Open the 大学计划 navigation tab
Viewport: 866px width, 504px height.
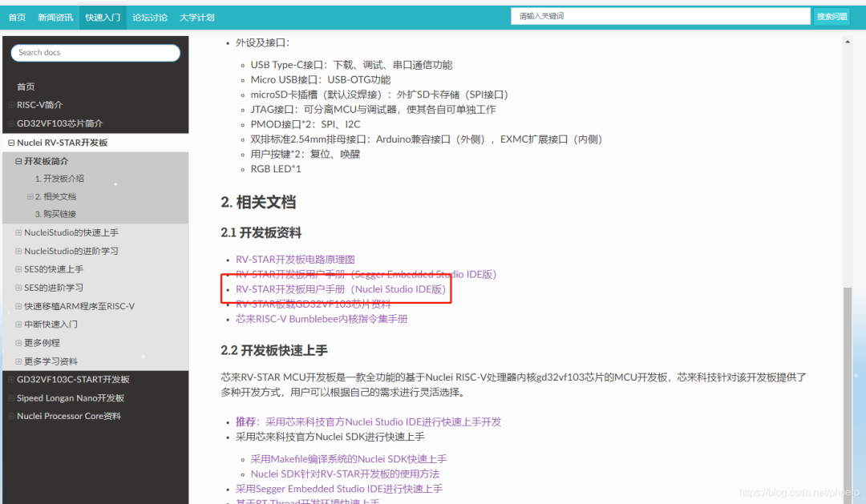point(196,17)
